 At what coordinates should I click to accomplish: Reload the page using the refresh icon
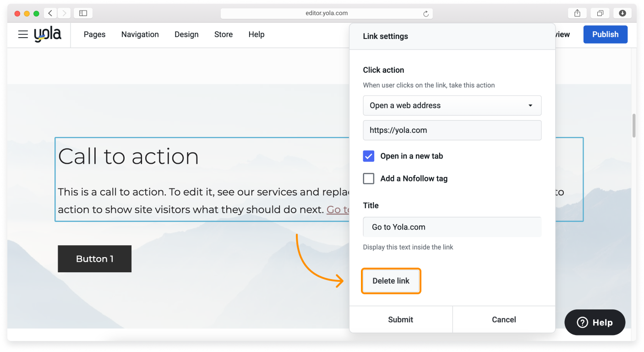pyautogui.click(x=426, y=13)
